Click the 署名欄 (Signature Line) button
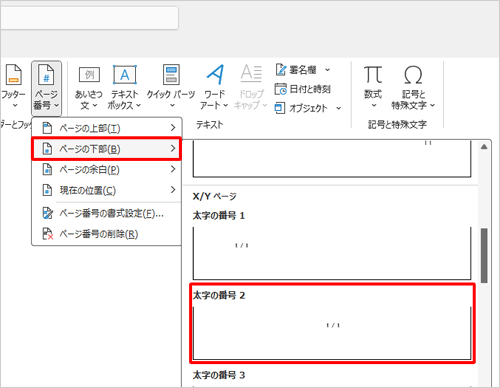Viewport: 500px width, 388px height. 296,70
